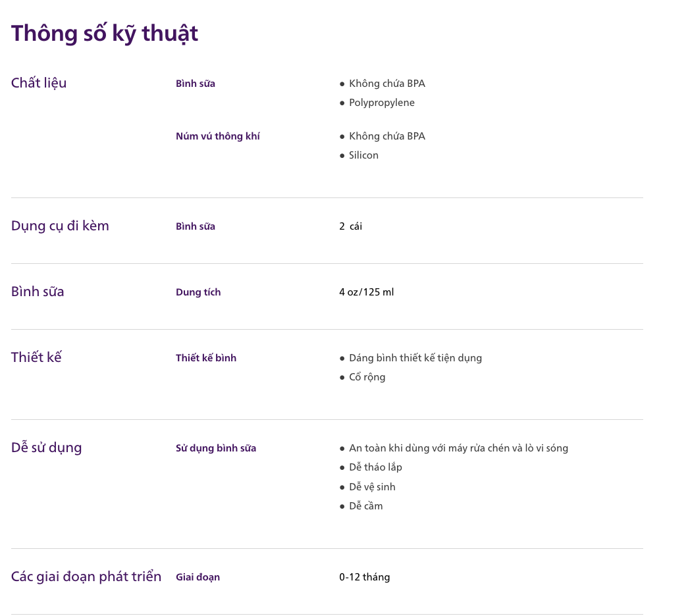Click 'Các giai đoạn phát triển' section title
This screenshot has width=688, height=616.
click(x=86, y=577)
